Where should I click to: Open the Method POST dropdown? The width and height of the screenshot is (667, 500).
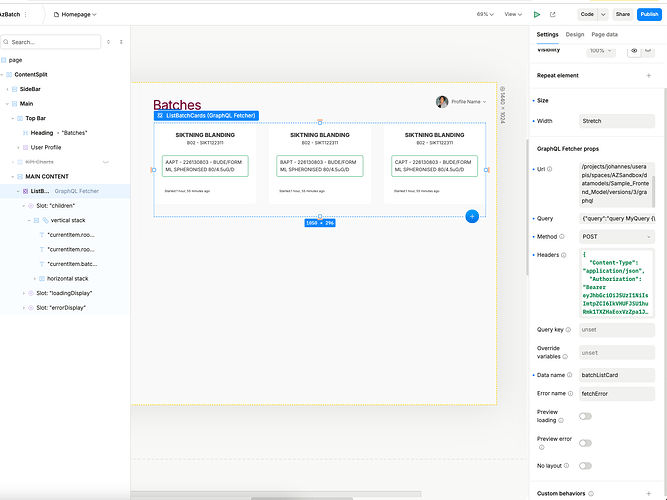617,237
